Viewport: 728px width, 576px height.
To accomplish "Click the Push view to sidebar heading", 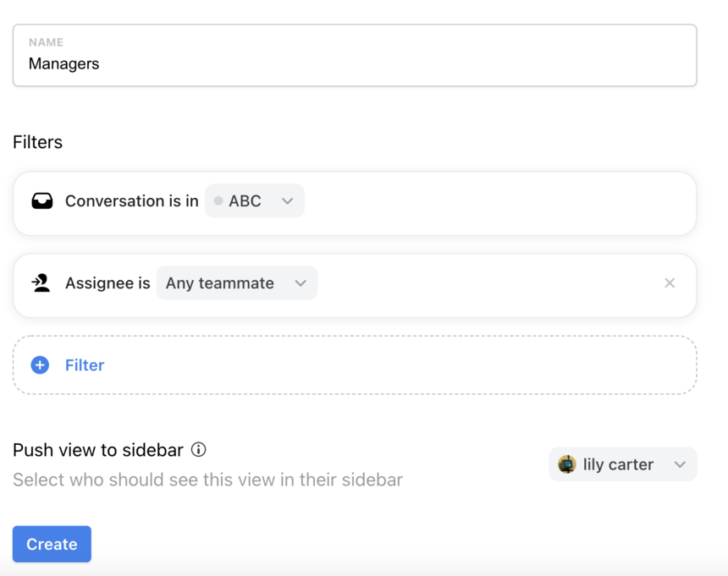I will [x=98, y=450].
